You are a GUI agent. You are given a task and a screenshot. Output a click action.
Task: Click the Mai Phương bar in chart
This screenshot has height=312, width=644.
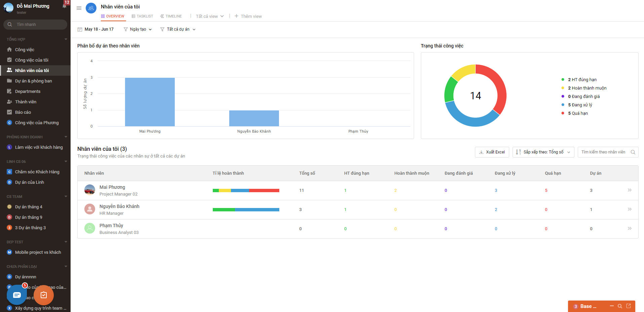[150, 102]
